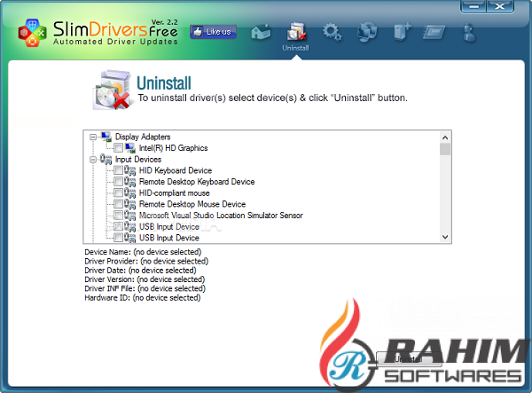Screen dimensions: 532x393
Task: Select the Input Devices label
Action: tap(138, 159)
